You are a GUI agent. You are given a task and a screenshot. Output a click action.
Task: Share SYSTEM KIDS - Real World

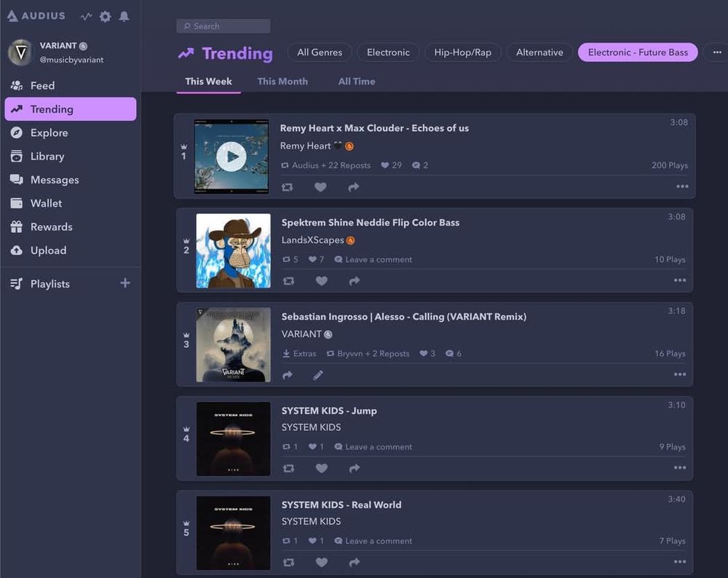[355, 563]
